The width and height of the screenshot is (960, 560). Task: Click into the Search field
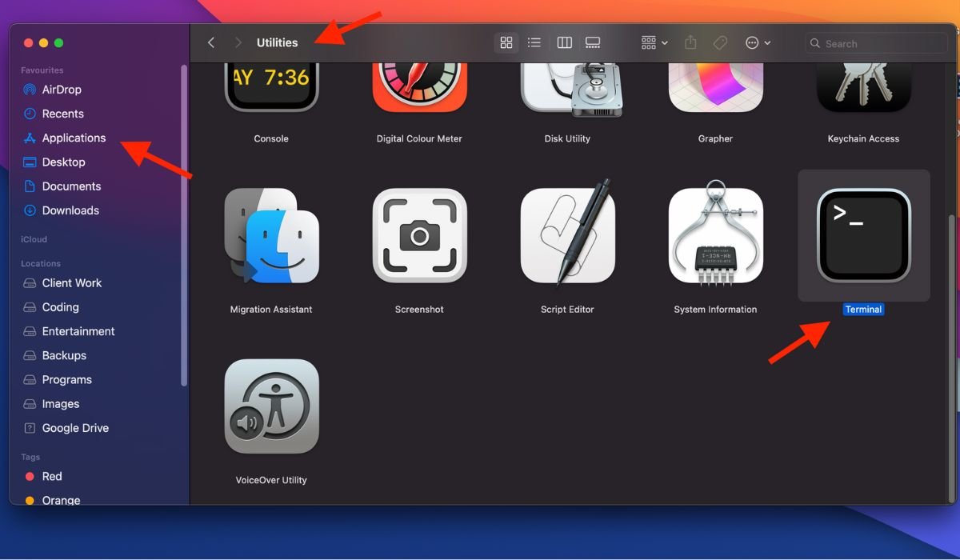[876, 43]
